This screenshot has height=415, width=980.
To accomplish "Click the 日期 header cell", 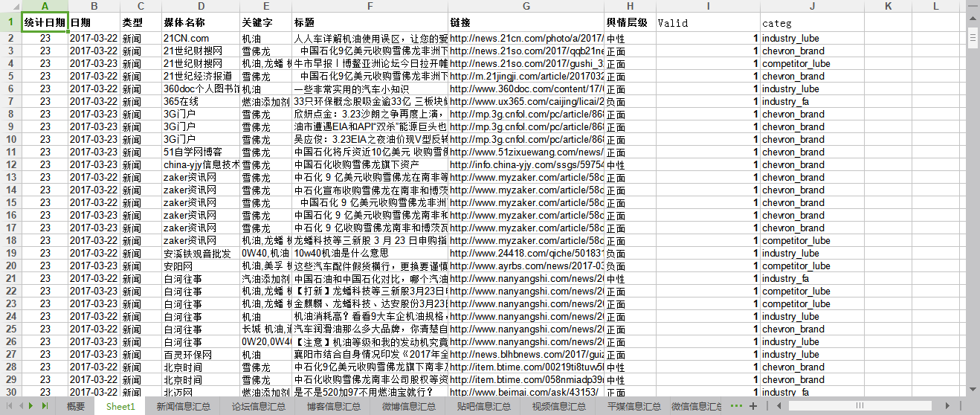I will [x=94, y=22].
